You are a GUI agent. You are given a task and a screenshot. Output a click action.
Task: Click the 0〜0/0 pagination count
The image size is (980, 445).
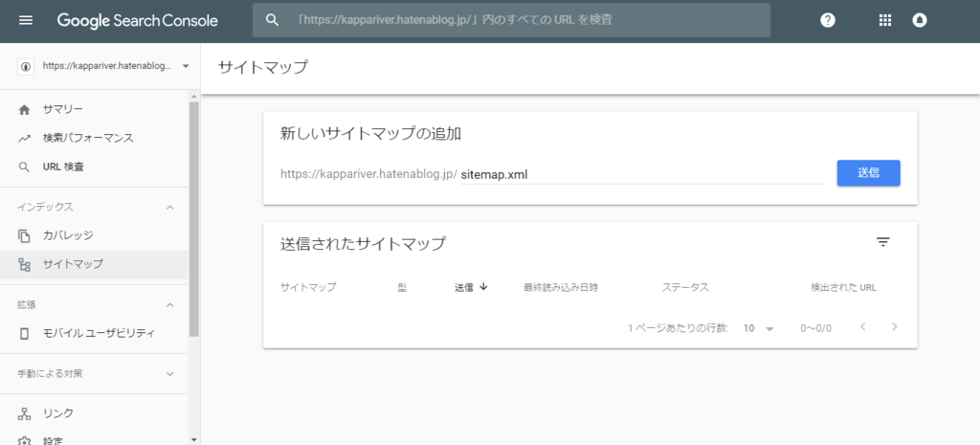pyautogui.click(x=816, y=328)
